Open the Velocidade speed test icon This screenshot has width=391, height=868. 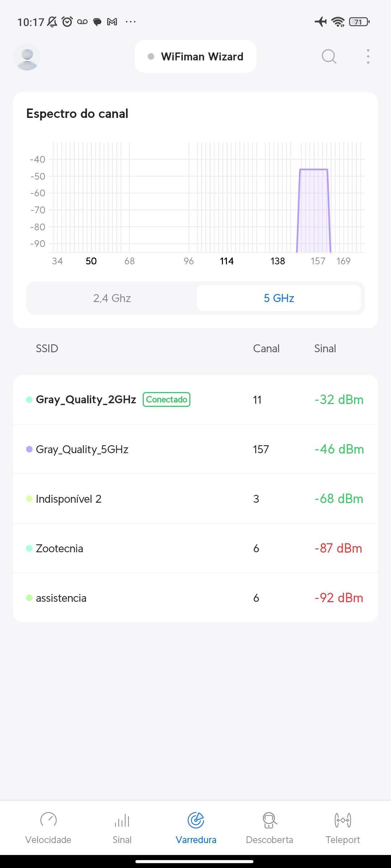coord(48,820)
